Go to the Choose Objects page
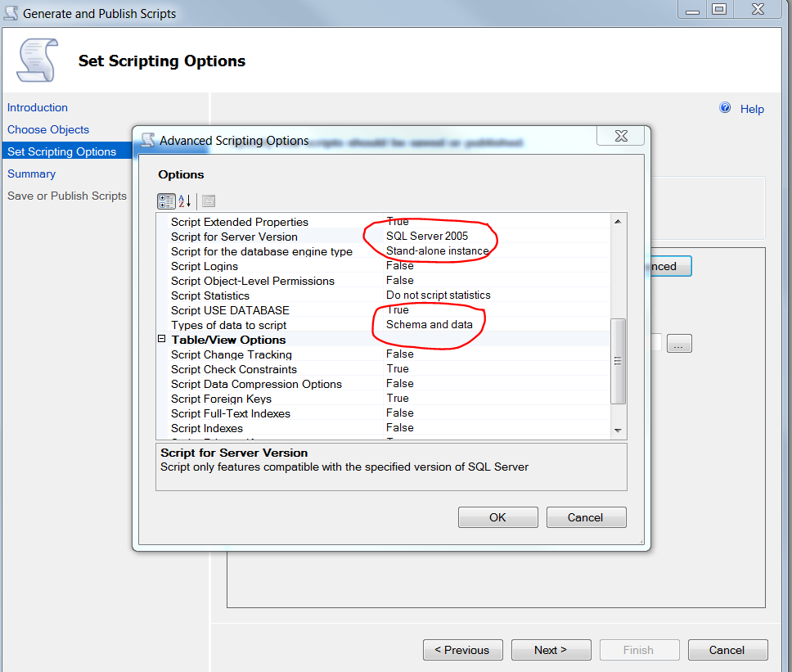The height and width of the screenshot is (672, 792). click(x=48, y=129)
